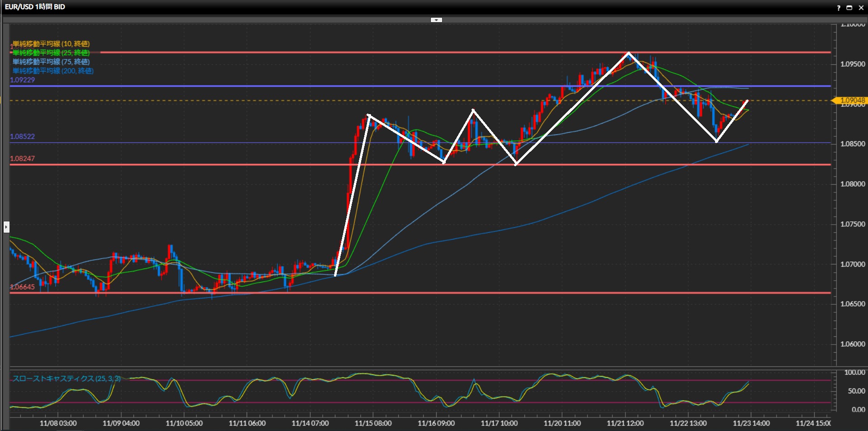Screen dimensions: 868x431
Task: Click the 200-period moving average legend
Action: (53, 71)
